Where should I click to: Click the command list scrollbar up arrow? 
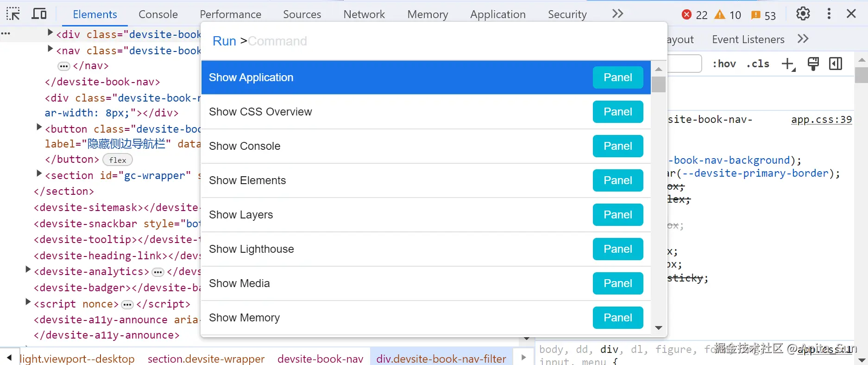tap(659, 69)
